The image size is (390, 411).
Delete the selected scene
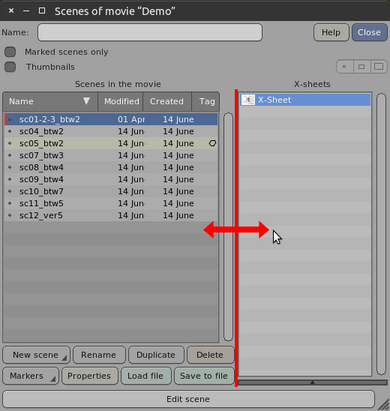pos(210,355)
